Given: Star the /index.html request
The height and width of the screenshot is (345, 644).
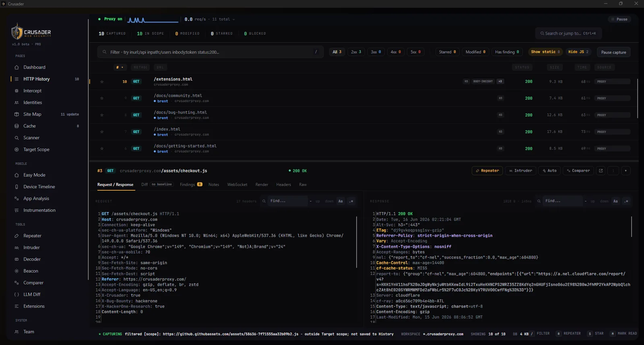Looking at the screenshot, I should (x=102, y=132).
